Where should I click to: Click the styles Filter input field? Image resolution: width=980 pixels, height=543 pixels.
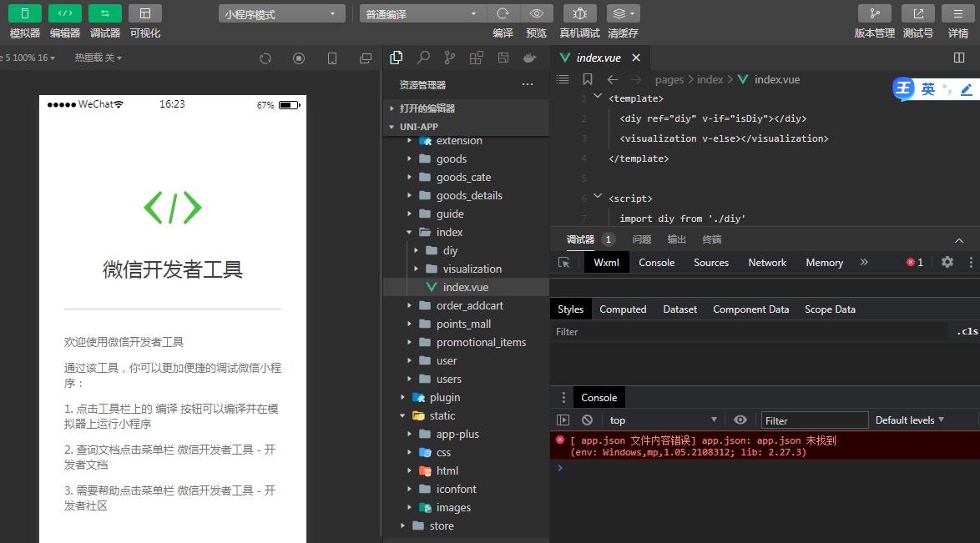pos(749,332)
